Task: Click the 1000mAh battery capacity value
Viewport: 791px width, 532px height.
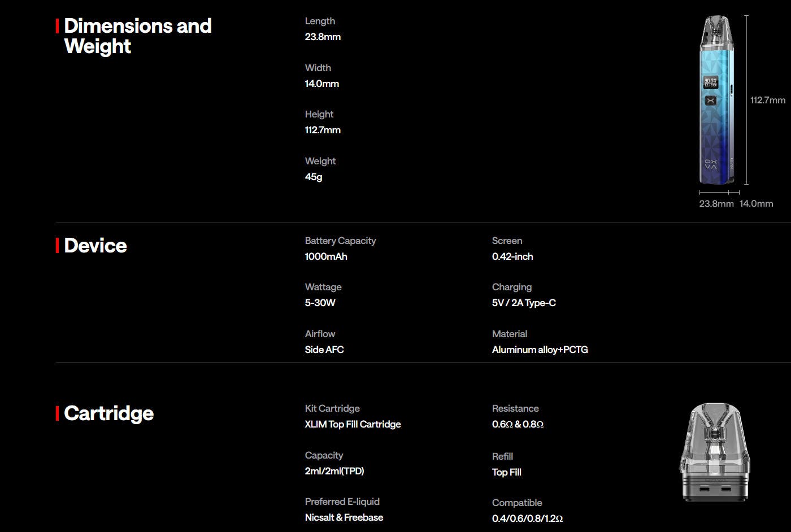Action: coord(326,256)
